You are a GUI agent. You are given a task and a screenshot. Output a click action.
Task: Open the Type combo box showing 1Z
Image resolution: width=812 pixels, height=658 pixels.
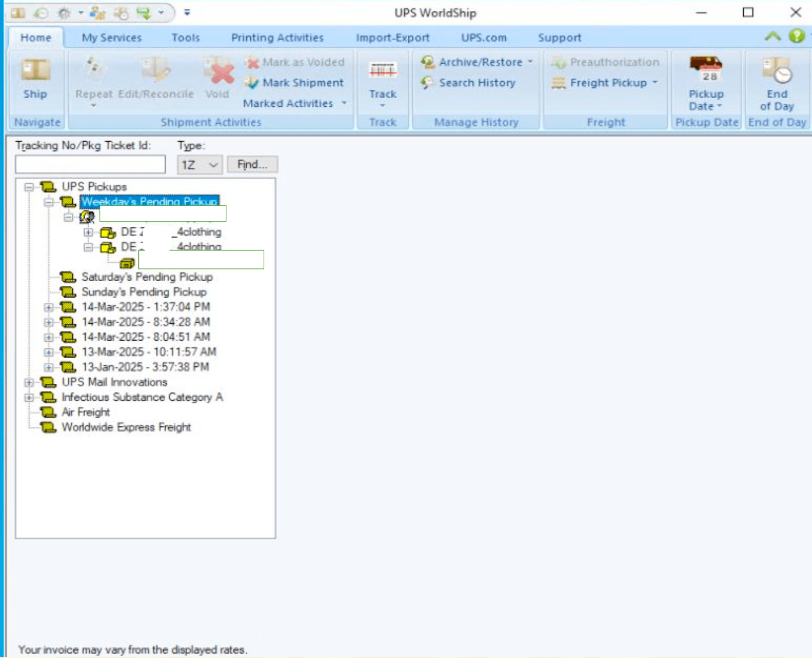[199, 165]
